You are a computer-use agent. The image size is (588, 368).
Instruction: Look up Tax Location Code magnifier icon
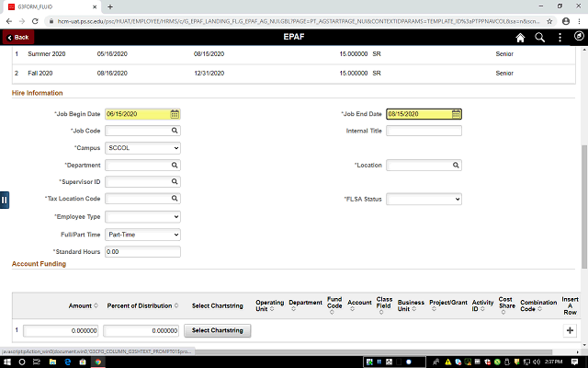tap(175, 199)
